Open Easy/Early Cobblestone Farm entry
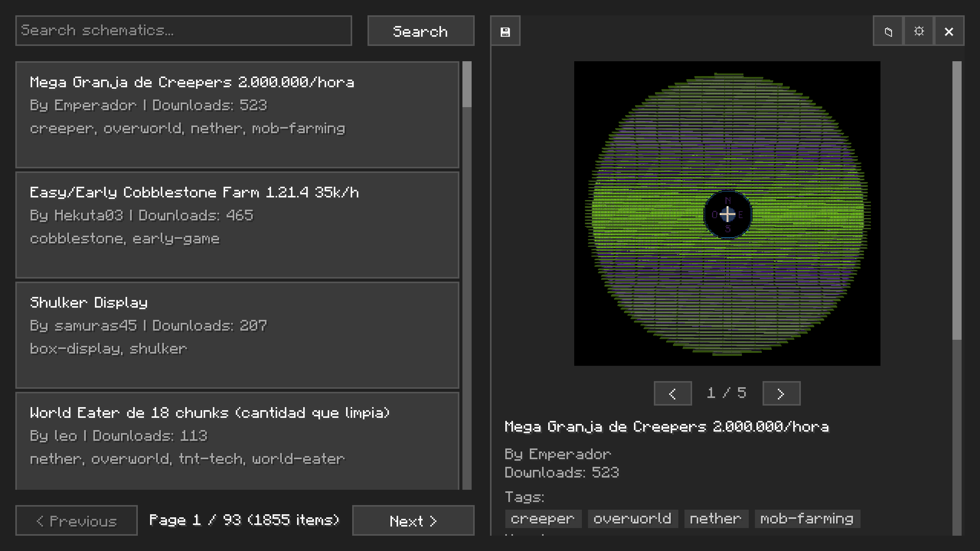This screenshot has height=551, width=980. coord(237,225)
